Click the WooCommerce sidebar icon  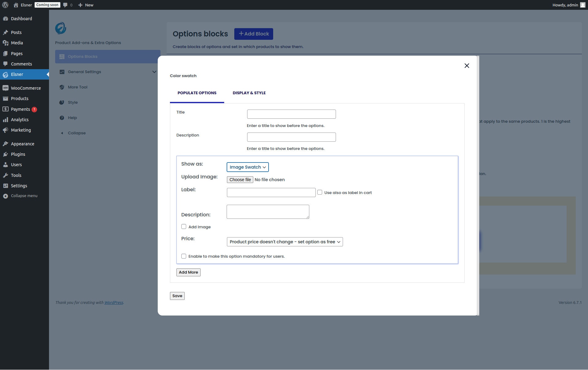tap(5, 88)
